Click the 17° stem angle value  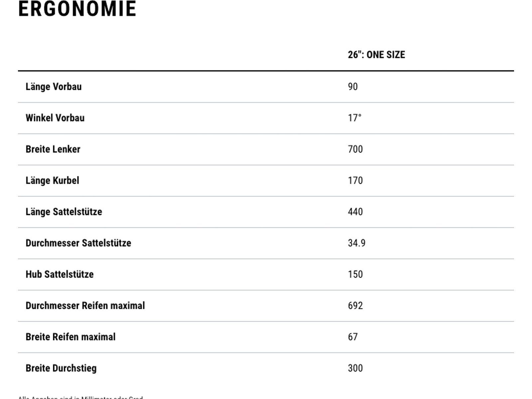[354, 118]
